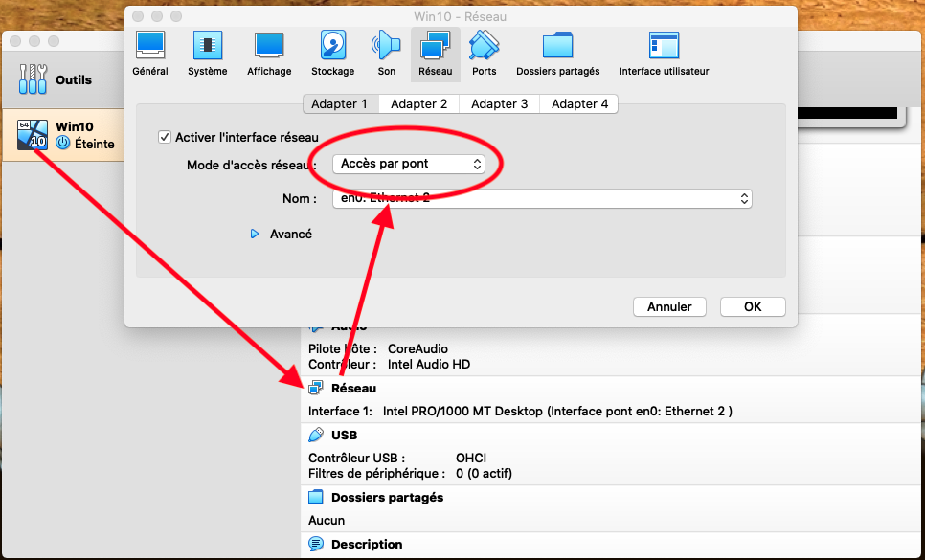Click the Outils tools icon
Screen dimensions: 925x560
coord(33,79)
